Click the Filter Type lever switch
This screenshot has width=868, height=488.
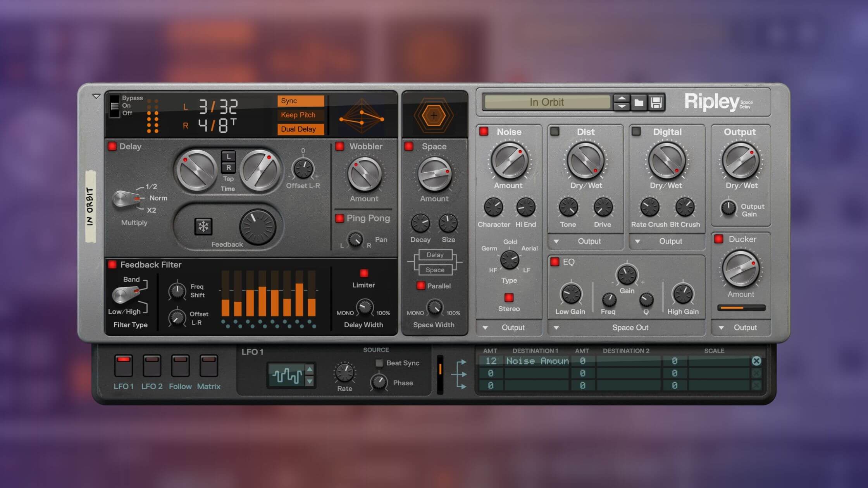[126, 294]
